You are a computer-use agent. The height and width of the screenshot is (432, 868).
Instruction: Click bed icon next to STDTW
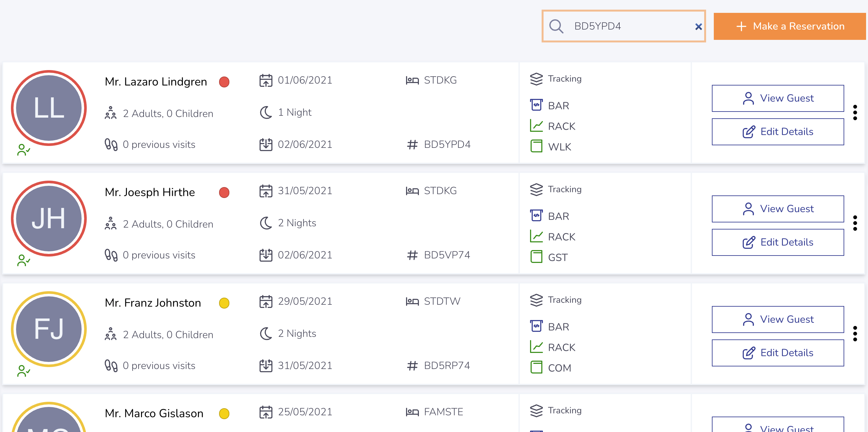pos(412,301)
